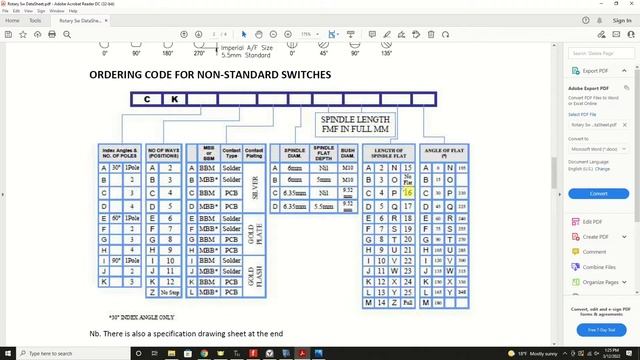Viewport: 640px width, 360px height.
Task: Open Chrome from the taskbar
Action: pos(204,353)
